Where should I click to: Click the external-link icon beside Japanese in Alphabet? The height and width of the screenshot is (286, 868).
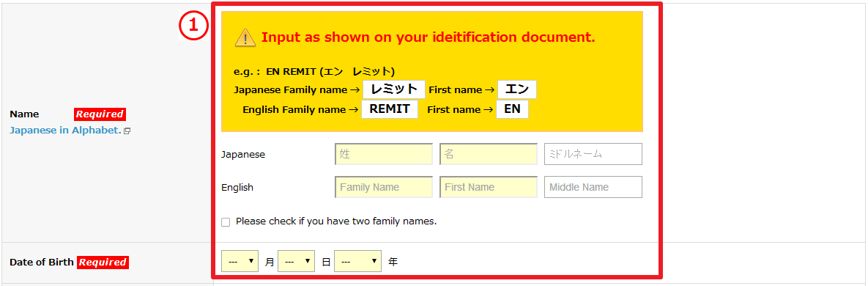[127, 131]
